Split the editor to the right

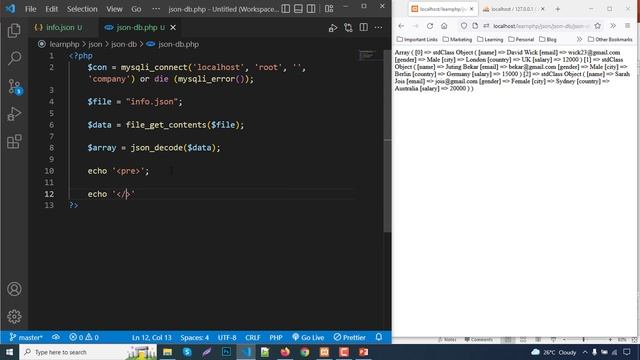coord(363,28)
